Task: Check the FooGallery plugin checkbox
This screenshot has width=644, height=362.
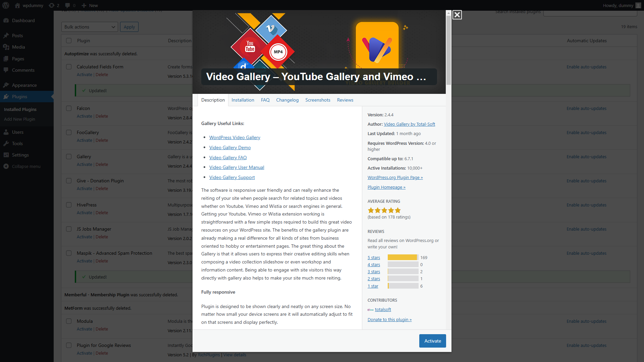Action: (x=69, y=132)
